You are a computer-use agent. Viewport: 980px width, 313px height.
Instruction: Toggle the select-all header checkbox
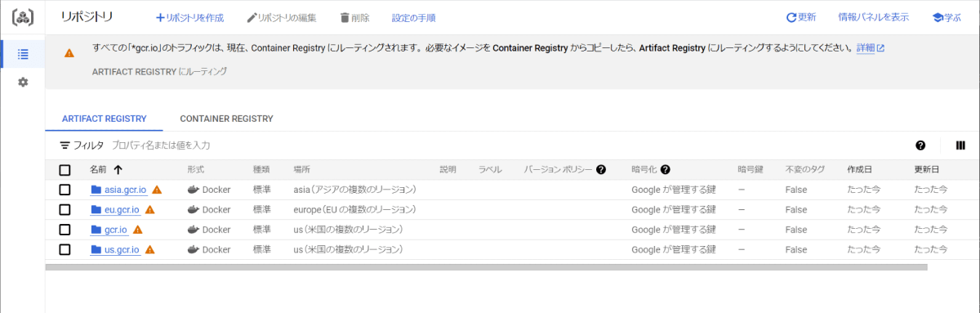pyautogui.click(x=65, y=170)
